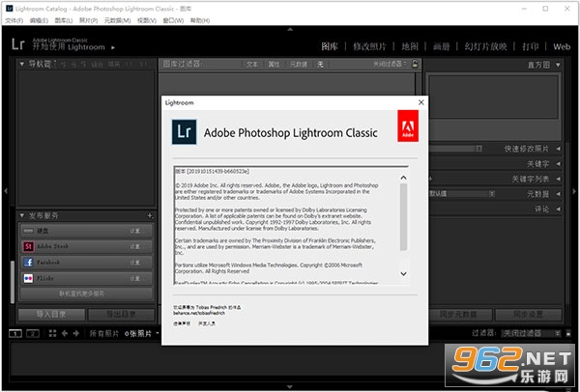This screenshot has height=392, width=580.
Task: Switch to the 幻灯片放映 module
Action: coord(485,46)
